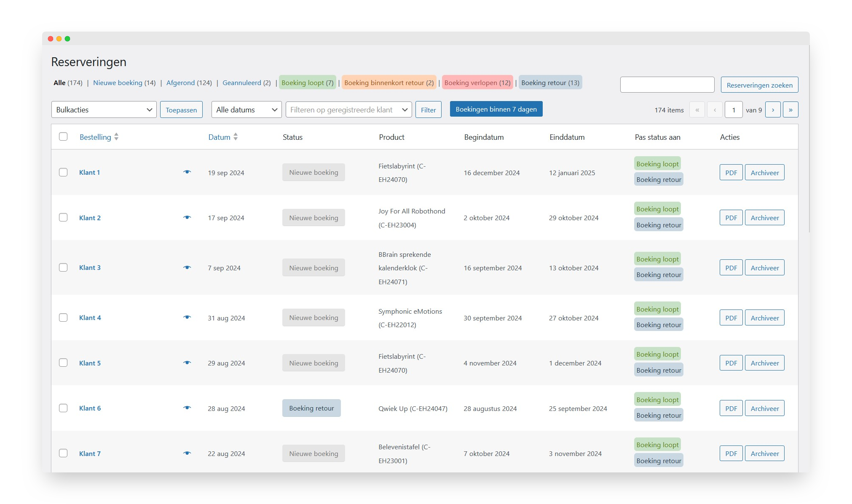Open Filteren op geregistreerde klant combo box
Screen dimensions: 852x504
348,110
